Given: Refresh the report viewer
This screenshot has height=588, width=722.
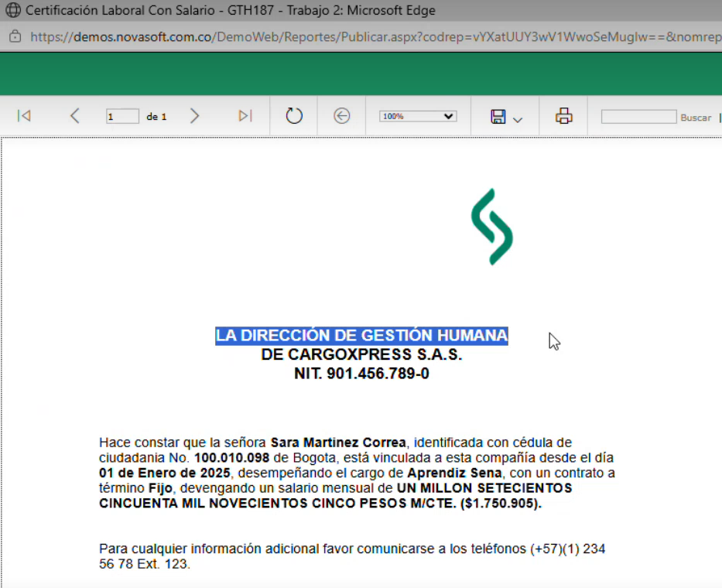Looking at the screenshot, I should pos(294,115).
